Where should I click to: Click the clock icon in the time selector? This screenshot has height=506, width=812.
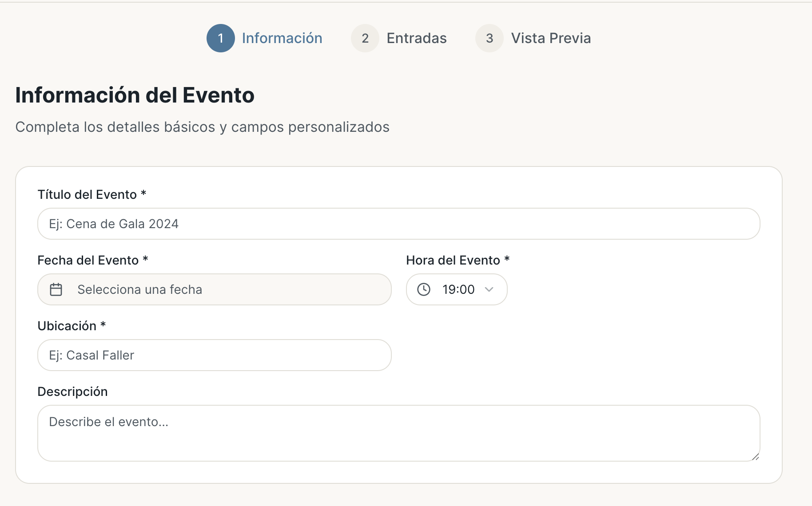click(424, 289)
